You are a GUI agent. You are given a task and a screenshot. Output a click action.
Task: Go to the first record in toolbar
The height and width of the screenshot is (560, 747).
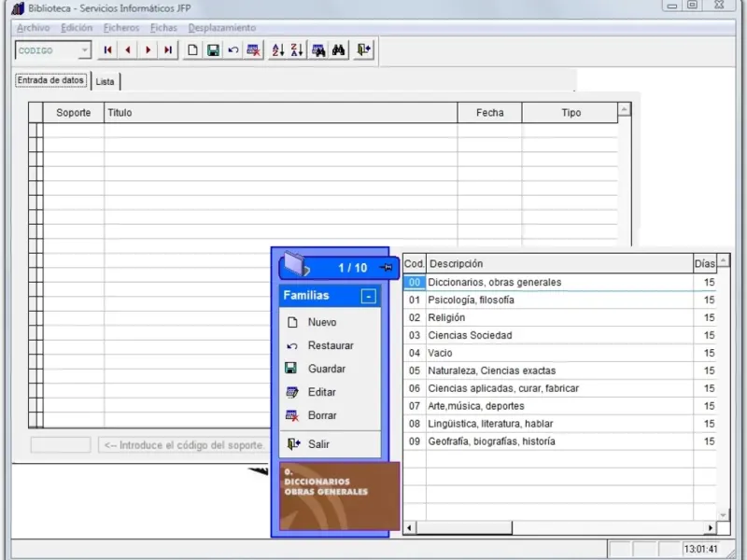click(108, 50)
